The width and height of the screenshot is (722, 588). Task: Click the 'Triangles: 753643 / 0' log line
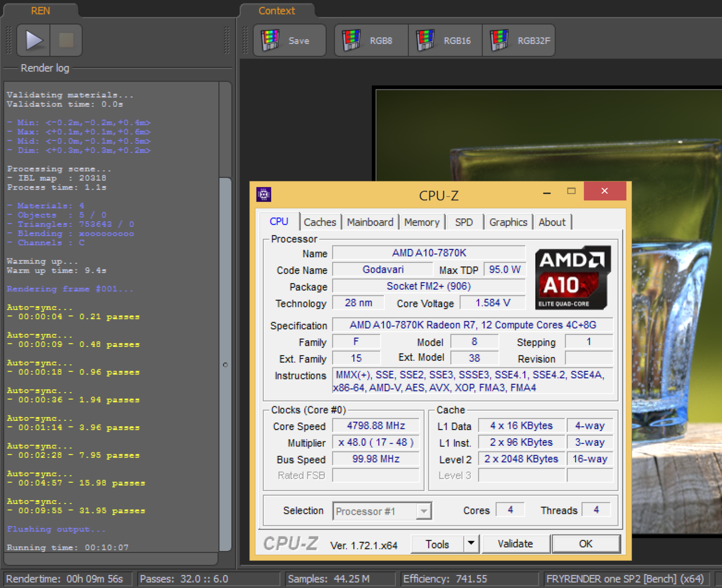pos(70,224)
